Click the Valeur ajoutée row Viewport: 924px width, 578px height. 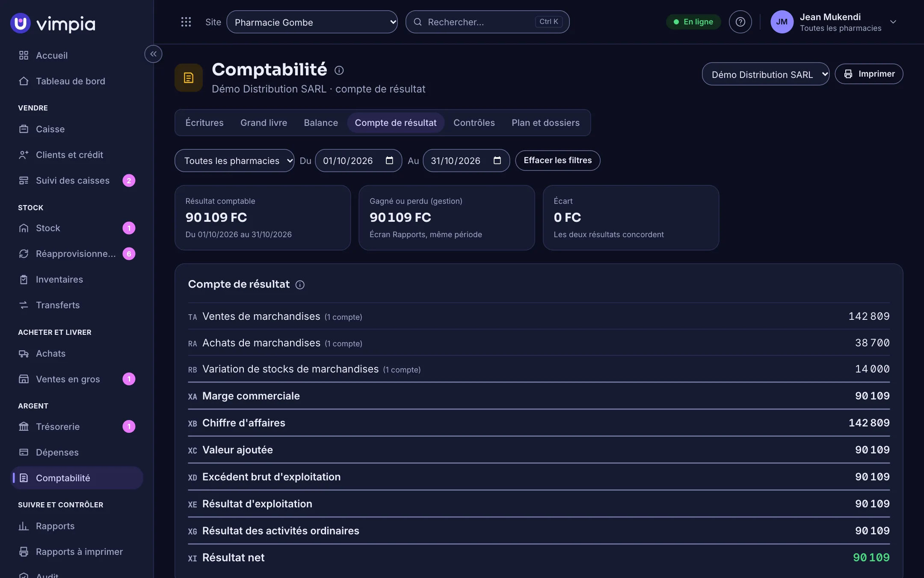tap(539, 450)
